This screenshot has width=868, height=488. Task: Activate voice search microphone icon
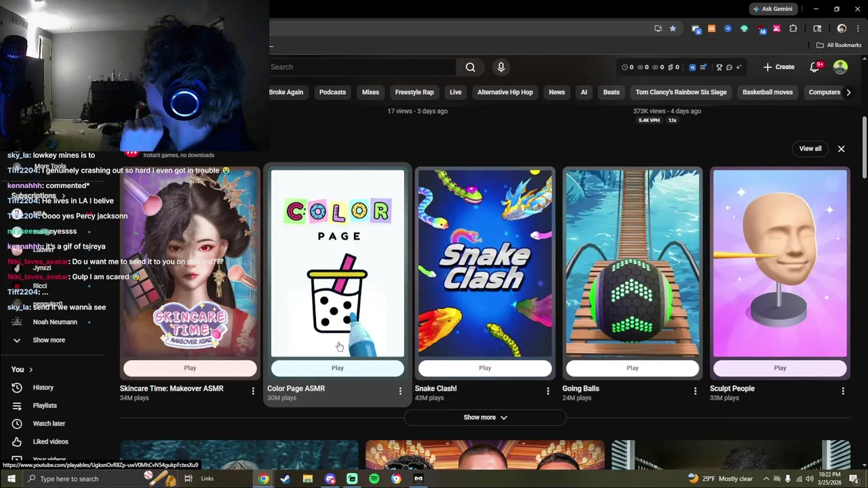click(x=501, y=67)
